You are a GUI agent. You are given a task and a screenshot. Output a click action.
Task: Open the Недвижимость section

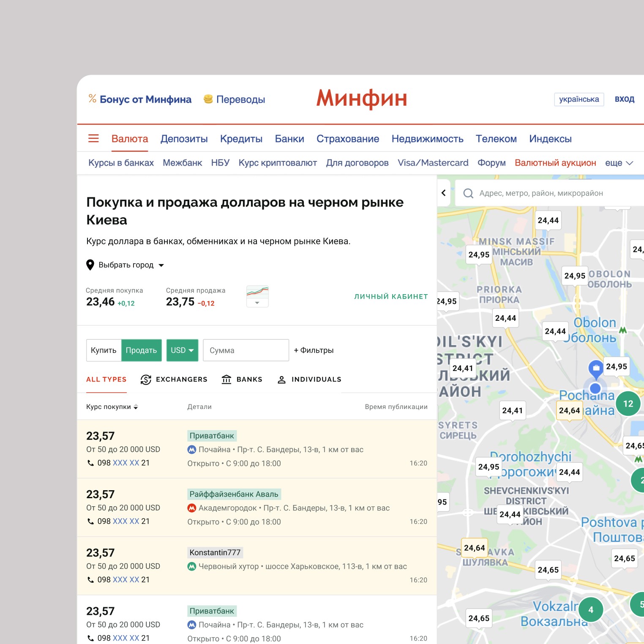428,139
